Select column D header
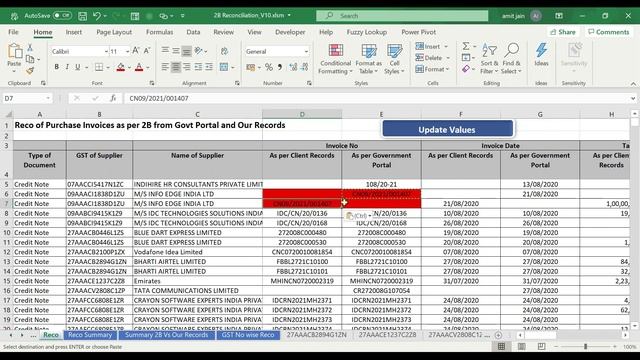This screenshot has height=360, width=640. pos(302,114)
